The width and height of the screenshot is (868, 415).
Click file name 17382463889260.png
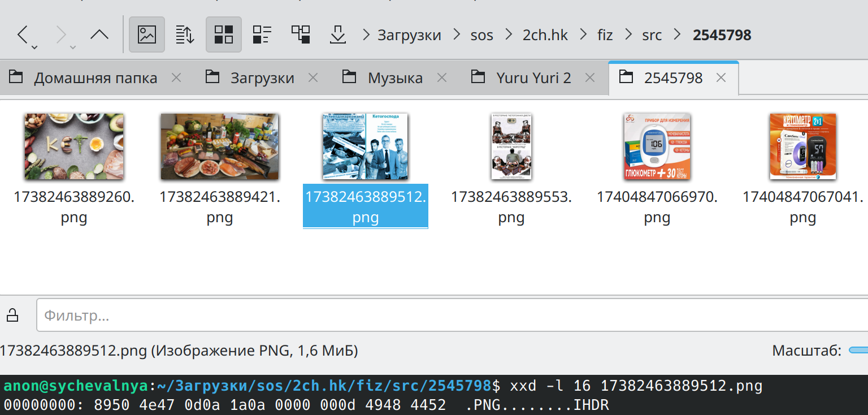point(74,207)
